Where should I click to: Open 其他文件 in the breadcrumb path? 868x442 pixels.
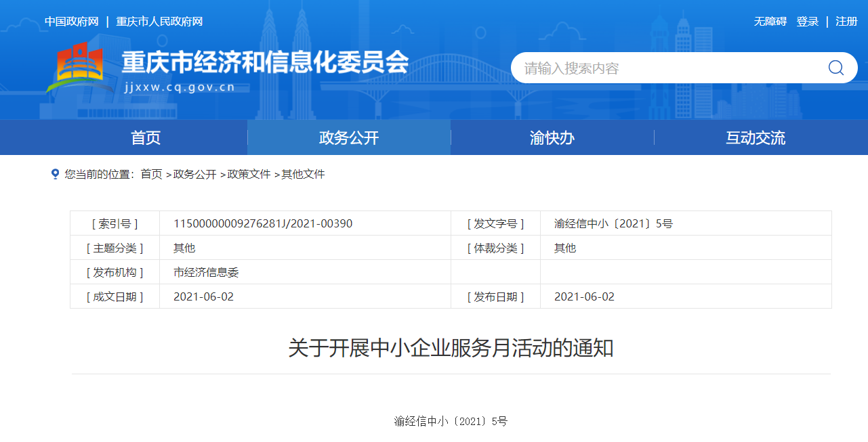tap(303, 174)
